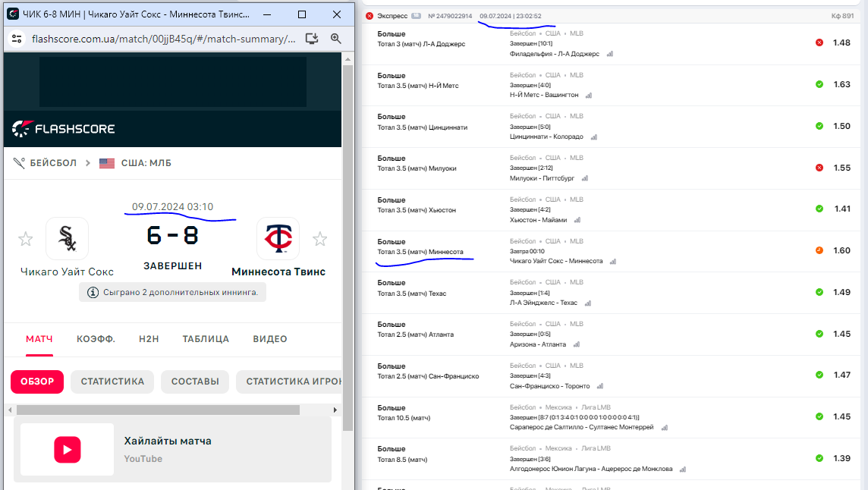Click green won icon for Н-Й Метс bet

coord(819,84)
